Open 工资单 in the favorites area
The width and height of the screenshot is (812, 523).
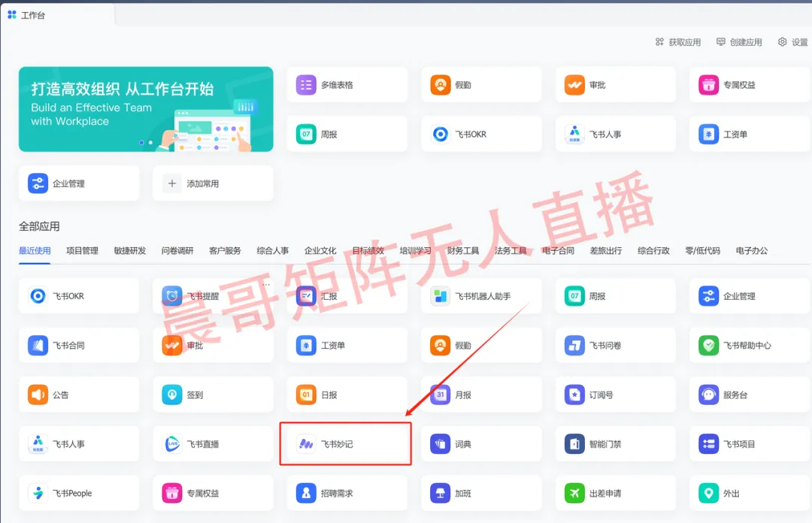tap(750, 134)
